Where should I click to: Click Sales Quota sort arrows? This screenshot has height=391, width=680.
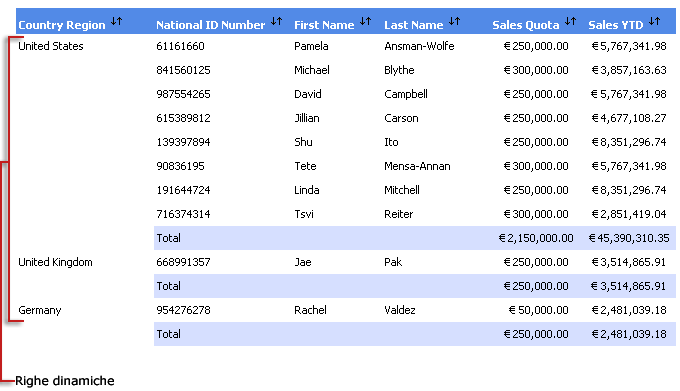tap(570, 21)
